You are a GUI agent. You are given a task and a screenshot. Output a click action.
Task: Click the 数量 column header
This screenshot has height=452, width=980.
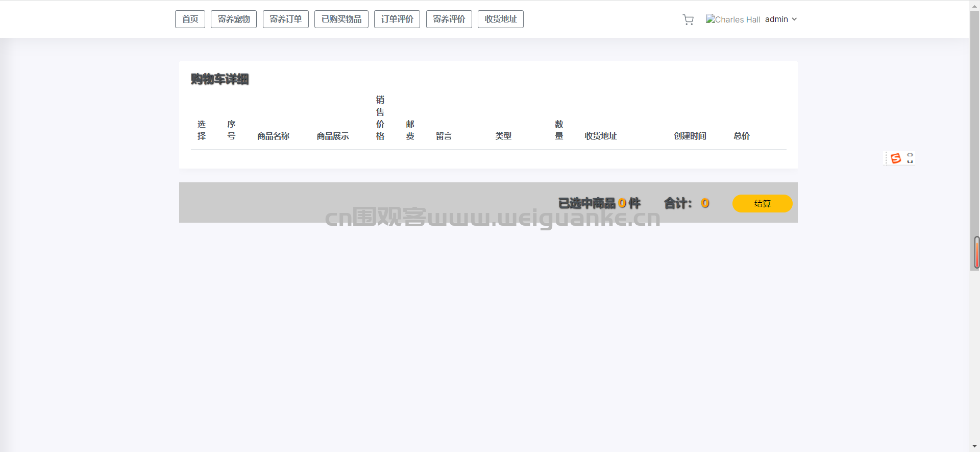(x=559, y=130)
